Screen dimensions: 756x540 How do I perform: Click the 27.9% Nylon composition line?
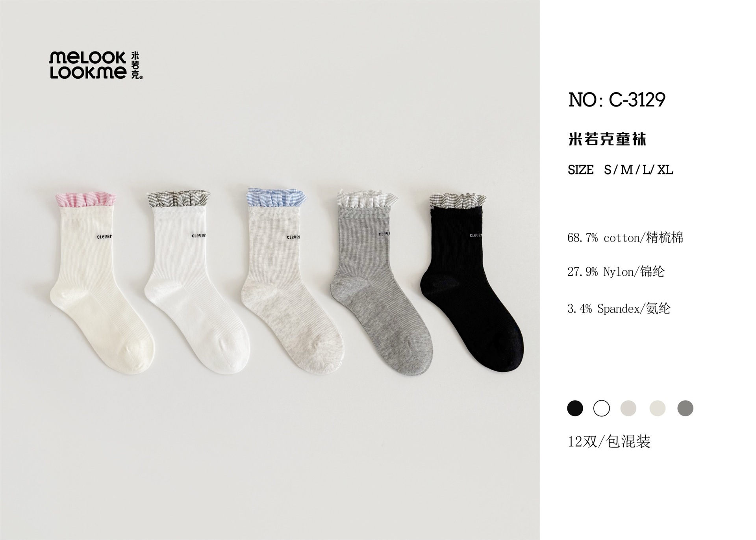[x=616, y=271]
